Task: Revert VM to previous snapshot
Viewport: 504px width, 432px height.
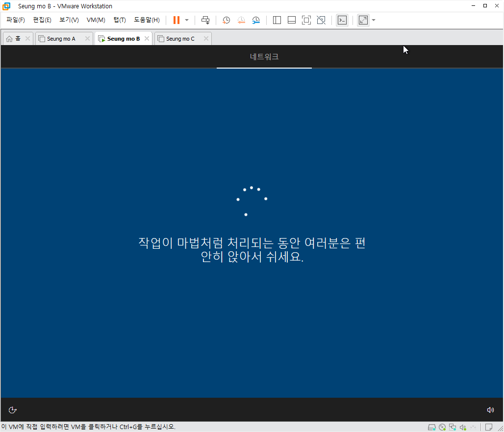Action: click(241, 20)
